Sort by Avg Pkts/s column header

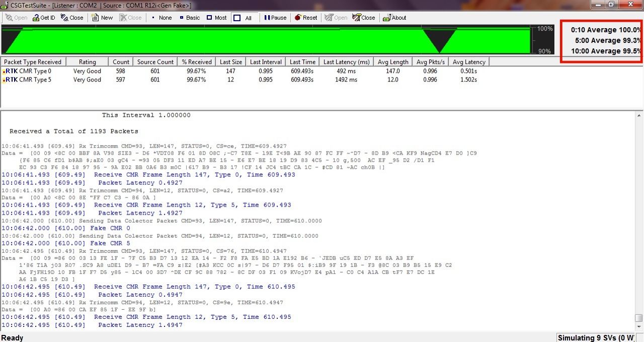pyautogui.click(x=430, y=62)
